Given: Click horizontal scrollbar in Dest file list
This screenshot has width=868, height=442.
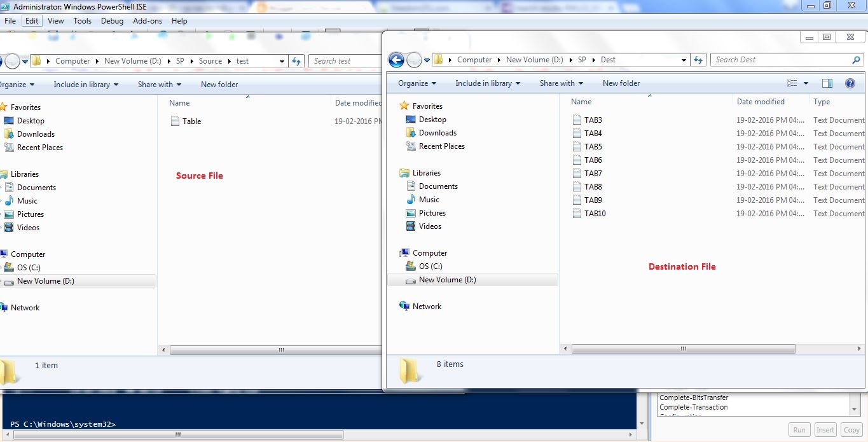Looking at the screenshot, I should [x=683, y=349].
